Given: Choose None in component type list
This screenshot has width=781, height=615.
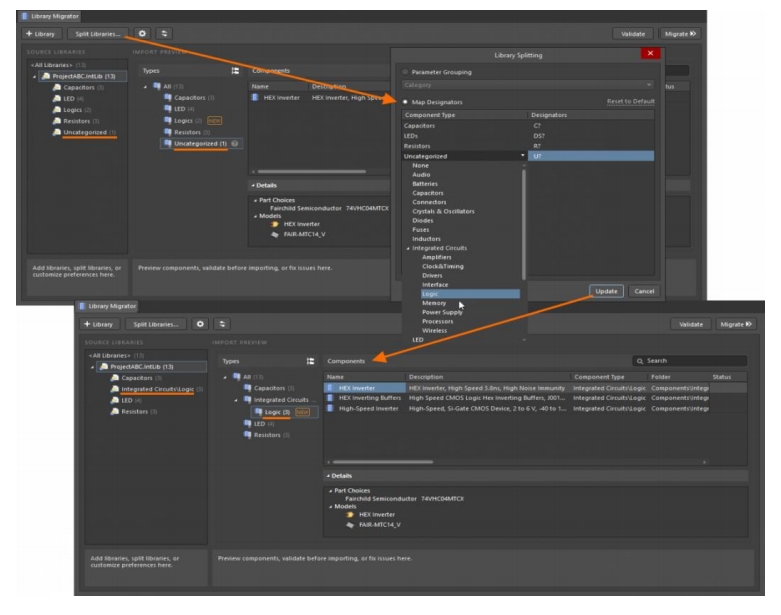Looking at the screenshot, I should [420, 165].
